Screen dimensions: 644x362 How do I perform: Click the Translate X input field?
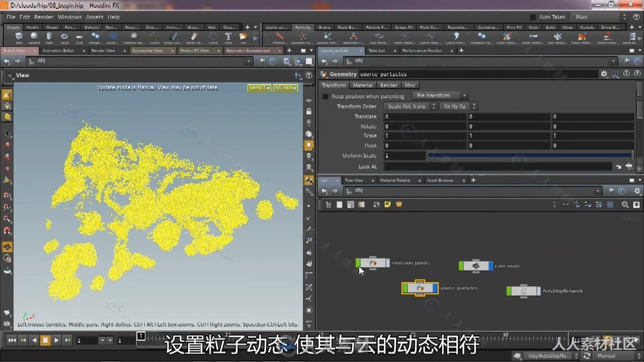click(x=425, y=117)
